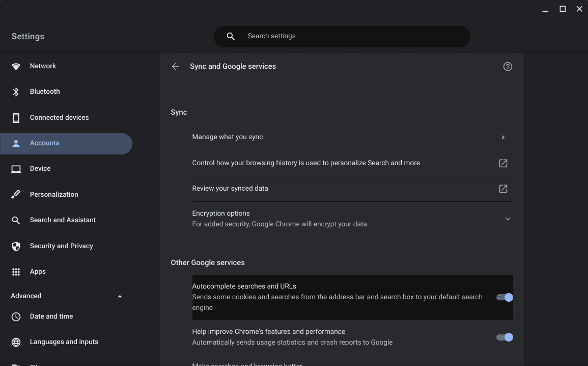Click the Bluetooth icon in sidebar

[16, 92]
